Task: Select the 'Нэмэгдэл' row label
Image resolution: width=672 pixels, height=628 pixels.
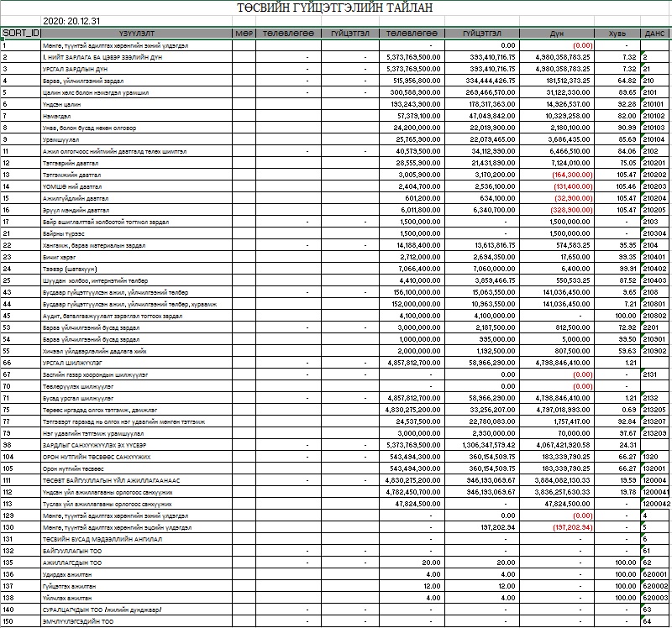Action: (x=56, y=116)
